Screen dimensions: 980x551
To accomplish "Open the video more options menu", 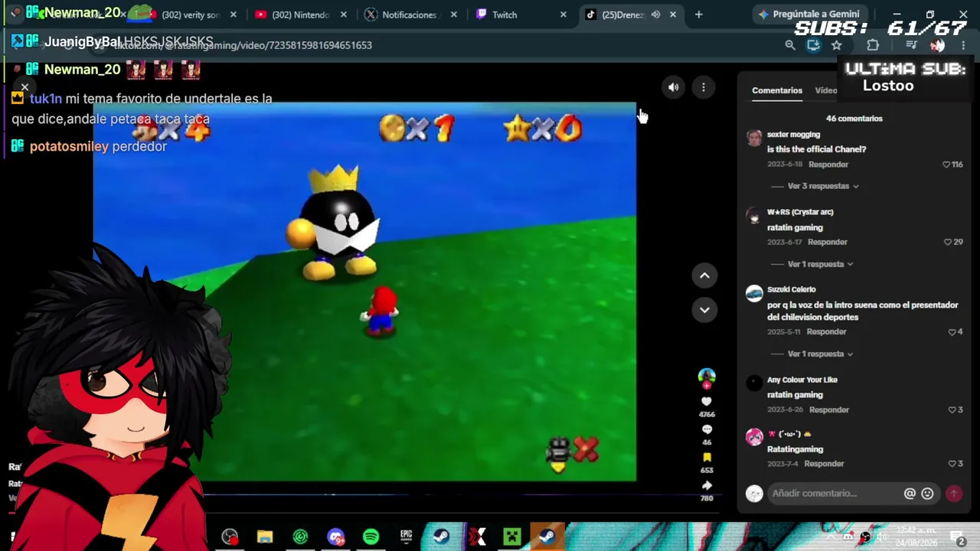I will (x=704, y=87).
